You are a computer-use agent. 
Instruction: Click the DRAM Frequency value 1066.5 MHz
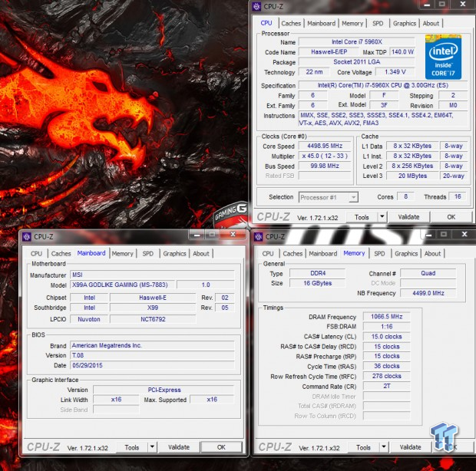coord(386,317)
